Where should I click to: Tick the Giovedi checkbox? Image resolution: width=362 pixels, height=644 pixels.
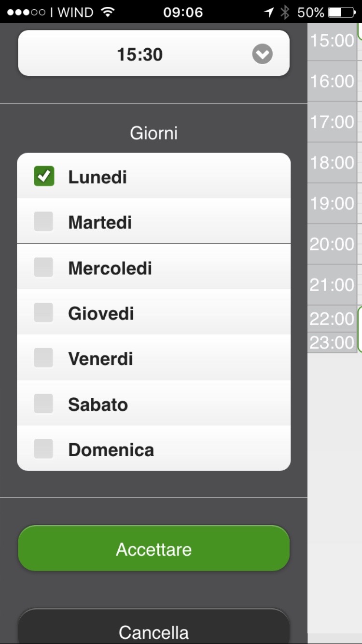coord(43,313)
